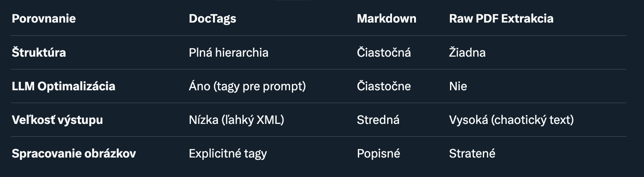The height and width of the screenshot is (177, 644).
Task: Click the Popisné cell
Action: click(378, 154)
